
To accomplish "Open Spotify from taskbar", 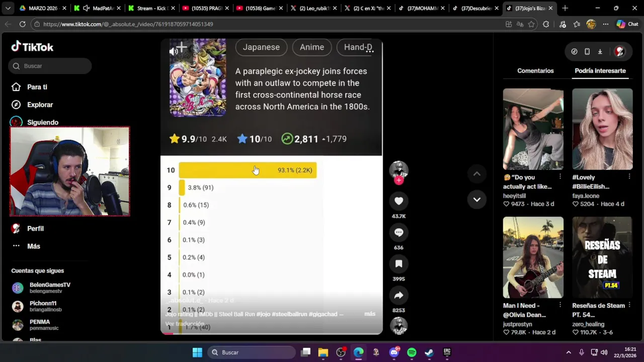I will pyautogui.click(x=412, y=352).
